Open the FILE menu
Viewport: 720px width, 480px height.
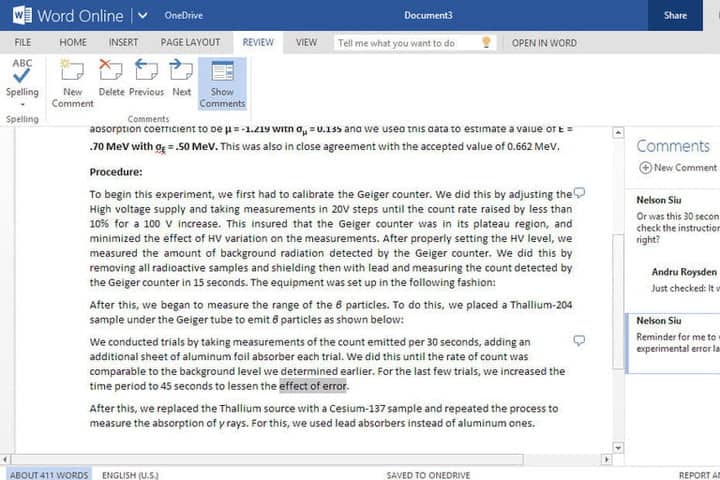[x=22, y=43]
